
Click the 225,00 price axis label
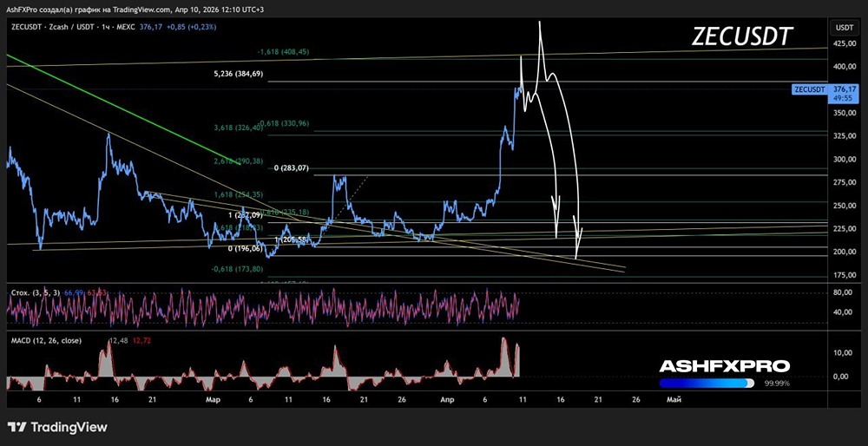tap(843, 228)
